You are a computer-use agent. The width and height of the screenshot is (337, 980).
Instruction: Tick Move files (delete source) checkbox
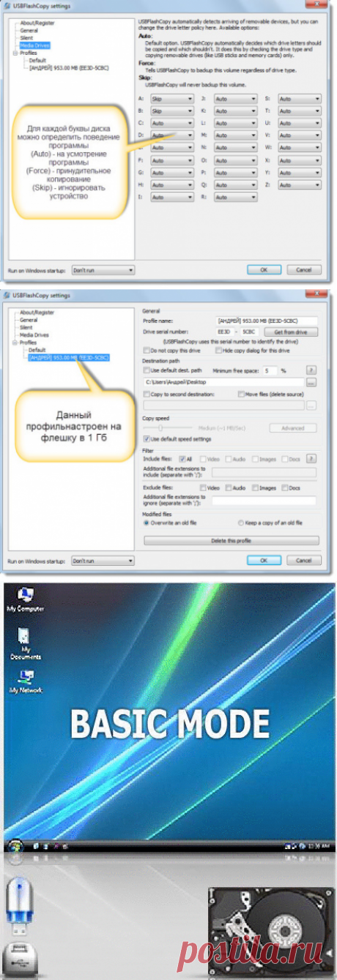[242, 394]
